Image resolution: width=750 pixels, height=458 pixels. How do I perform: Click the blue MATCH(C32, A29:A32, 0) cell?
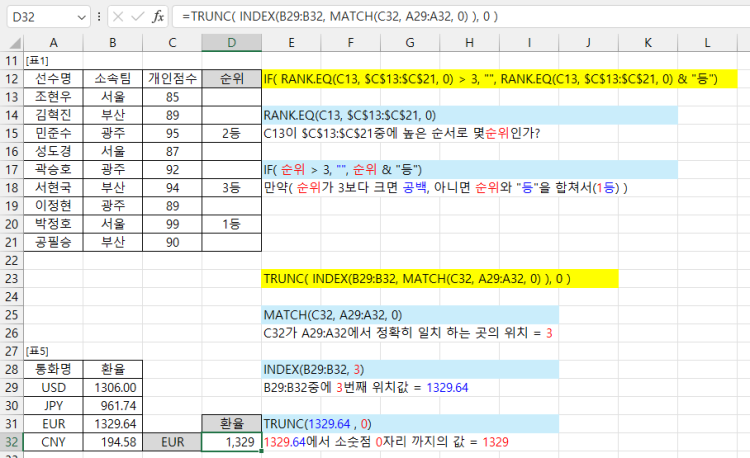click(x=410, y=315)
